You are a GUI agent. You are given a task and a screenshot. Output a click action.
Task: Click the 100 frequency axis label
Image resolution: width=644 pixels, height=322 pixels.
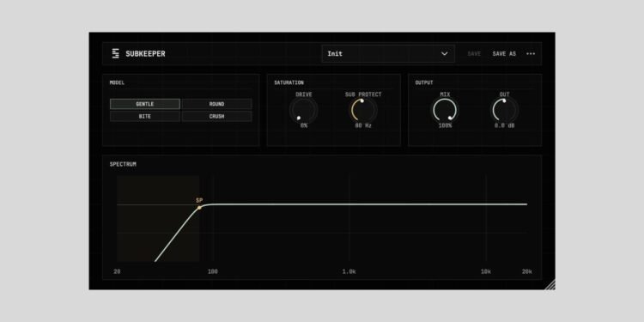point(213,271)
